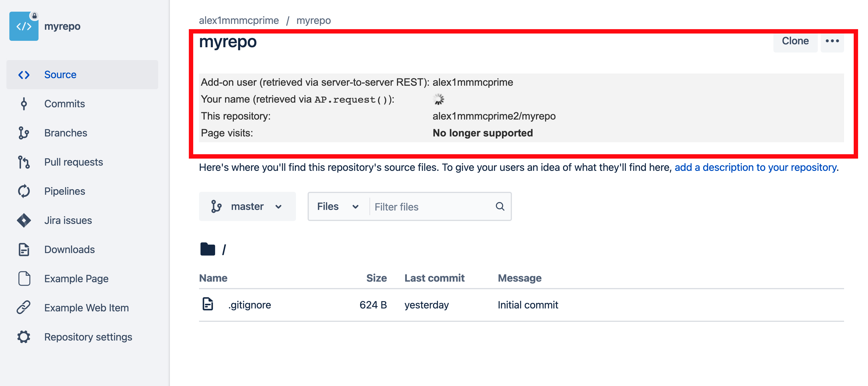Open Downloads page
The width and height of the screenshot is (868, 386).
click(82, 250)
